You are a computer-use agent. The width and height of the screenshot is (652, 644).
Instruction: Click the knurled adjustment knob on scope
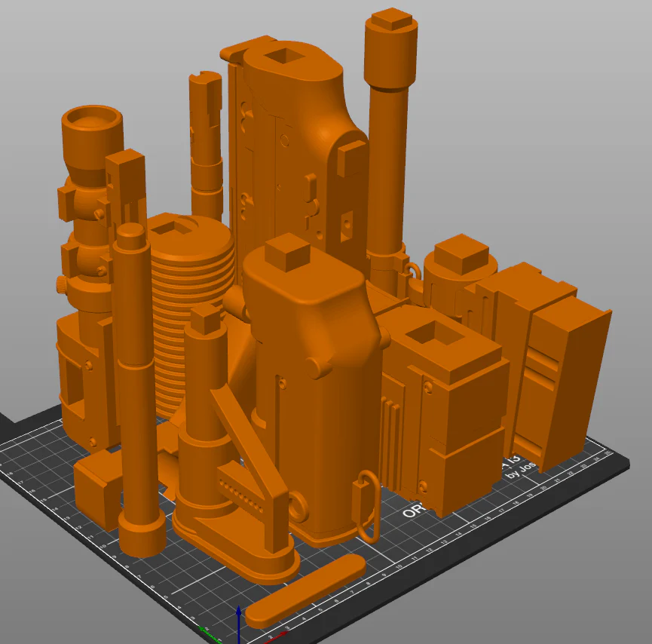coord(61,284)
